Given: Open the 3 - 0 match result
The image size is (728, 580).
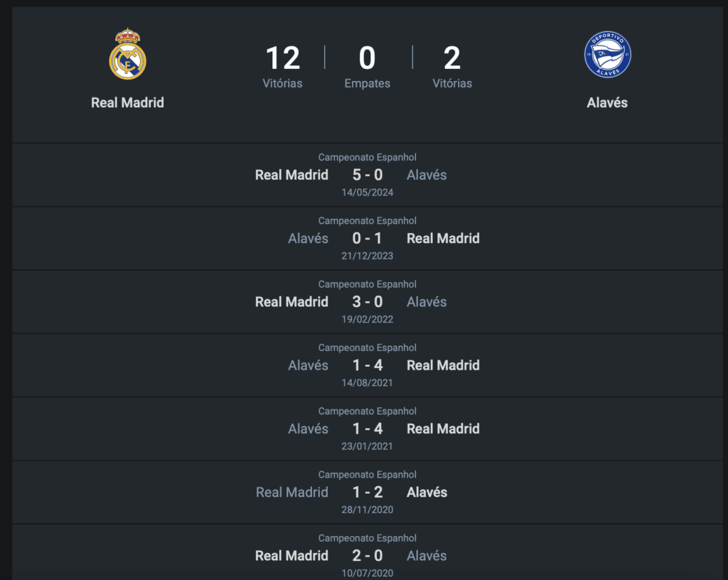Looking at the screenshot, I should tap(368, 301).
